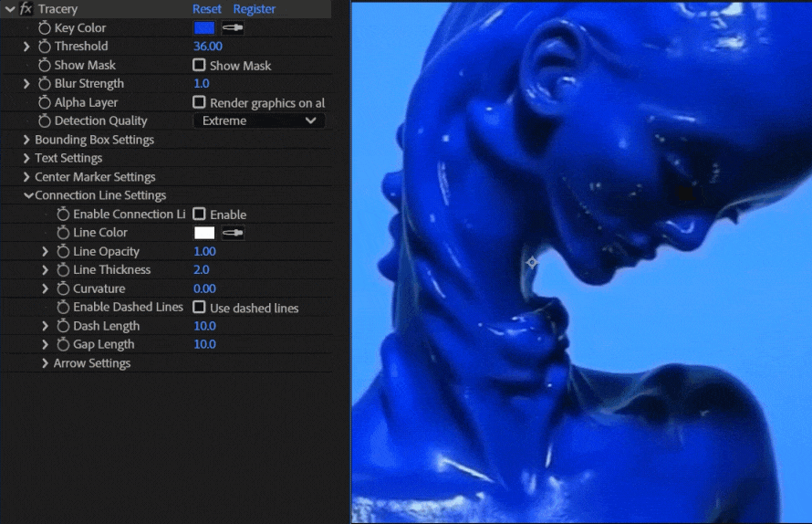Click the Line Thickness value 2.0
The height and width of the screenshot is (524, 812).
point(202,270)
